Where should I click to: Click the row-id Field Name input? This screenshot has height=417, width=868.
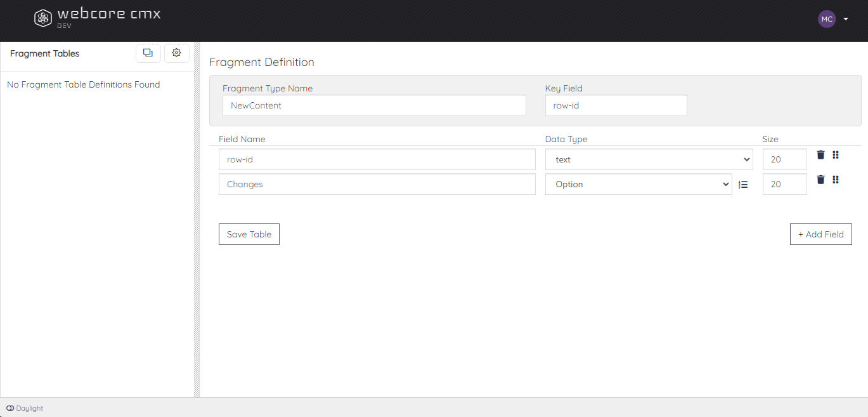tap(377, 159)
